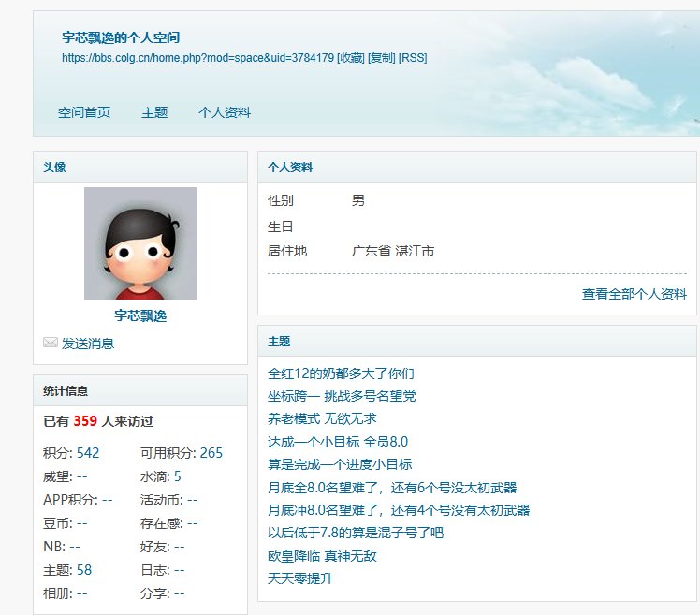Viewport: 700px width, 615px height.
Task: Open thread 坐标跨一 挑战多号名望党
Action: tap(342, 396)
